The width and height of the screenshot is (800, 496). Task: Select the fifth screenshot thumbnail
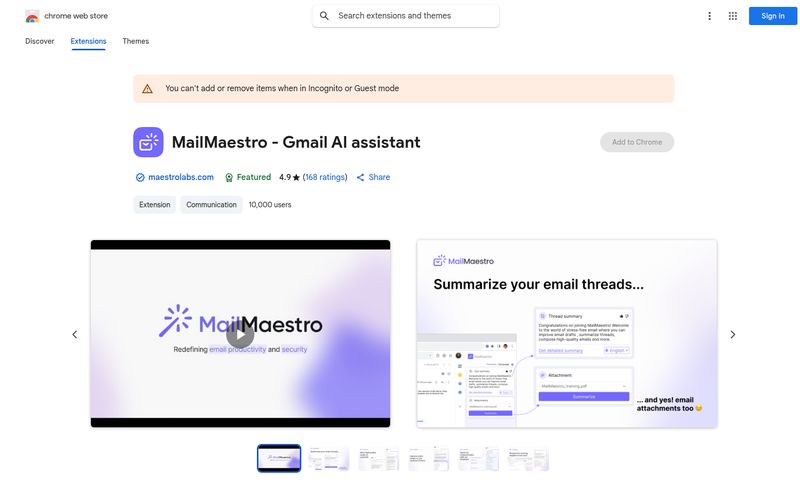(x=478, y=458)
